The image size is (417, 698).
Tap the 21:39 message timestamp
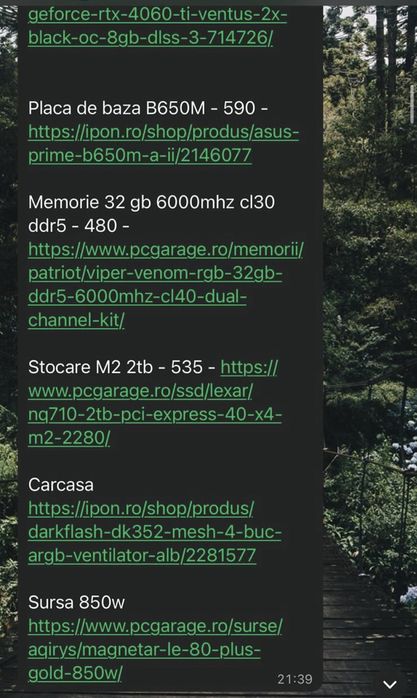point(295,679)
